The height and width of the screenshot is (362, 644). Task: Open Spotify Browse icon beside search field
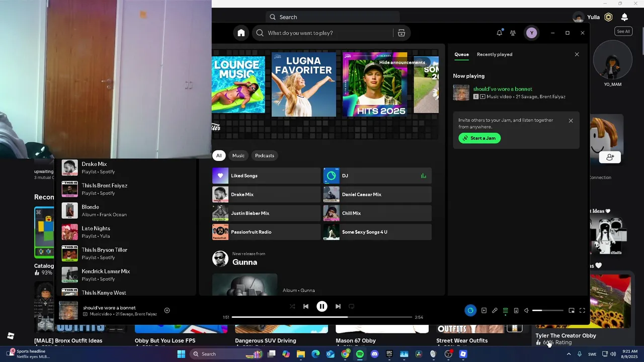[x=401, y=33]
